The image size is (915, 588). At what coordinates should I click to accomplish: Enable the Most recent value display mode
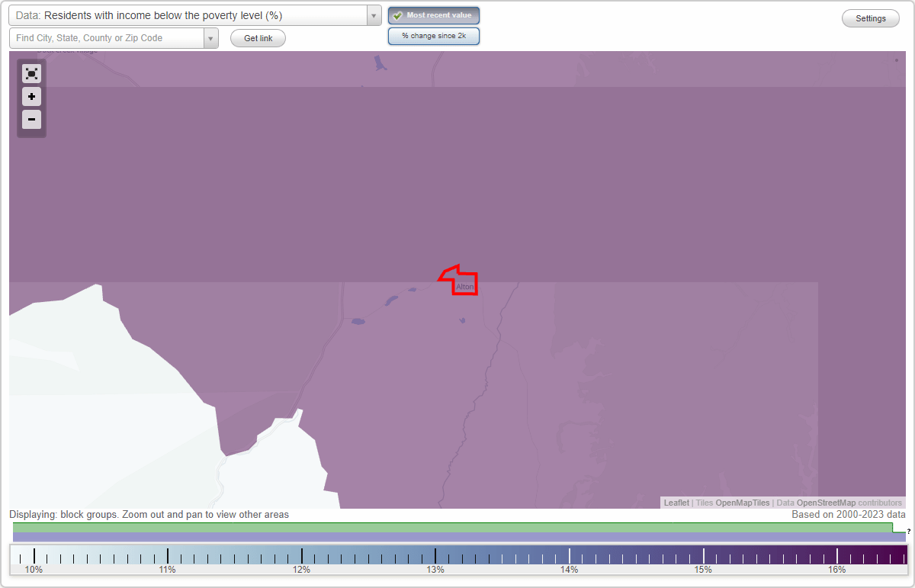pyautogui.click(x=433, y=14)
